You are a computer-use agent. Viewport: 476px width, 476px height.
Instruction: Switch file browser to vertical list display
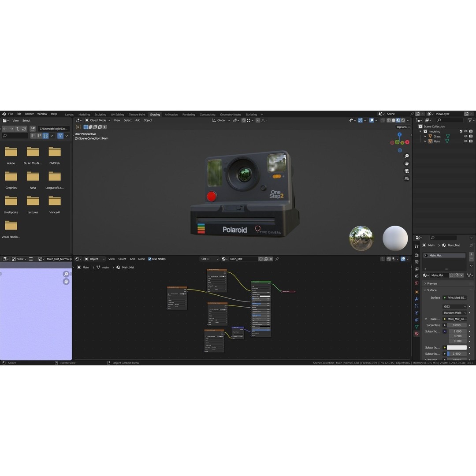[x=33, y=136]
